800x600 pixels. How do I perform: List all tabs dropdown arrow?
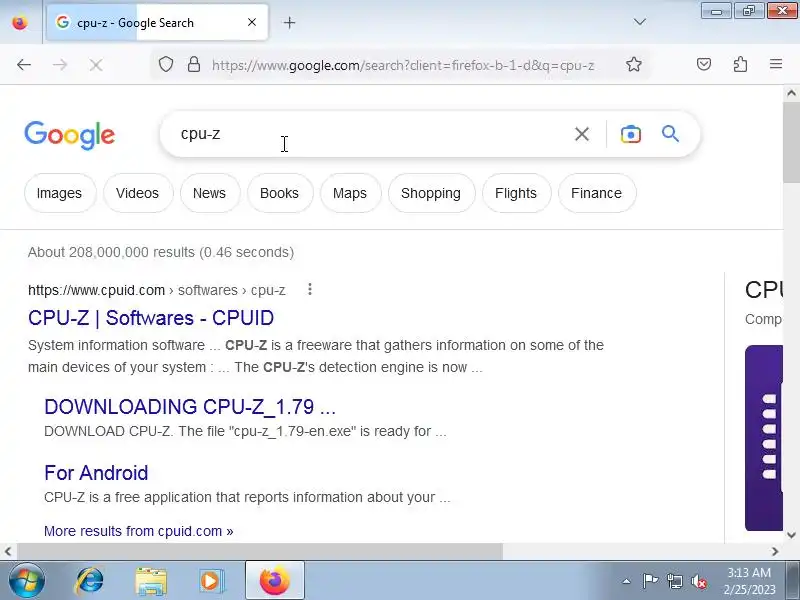(x=640, y=22)
